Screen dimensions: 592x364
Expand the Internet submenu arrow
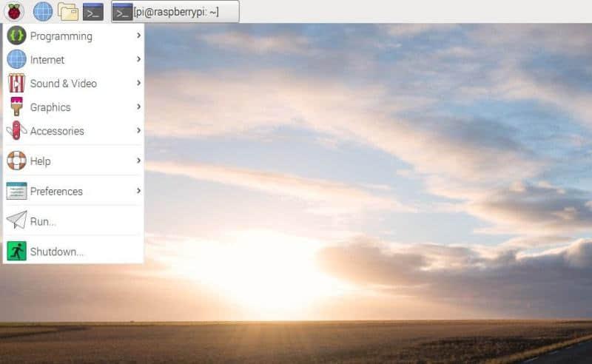(x=138, y=59)
